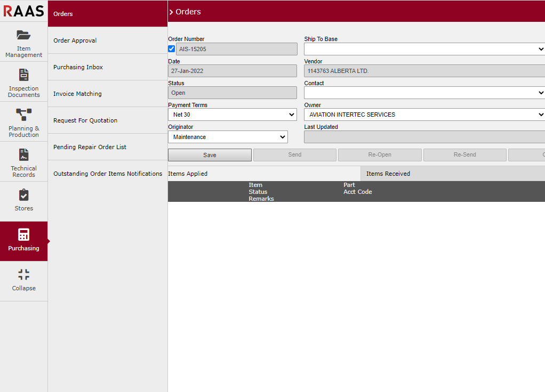Screen dimensions: 545x392
Task: Open Order Approval menu item
Action: click(x=75, y=40)
